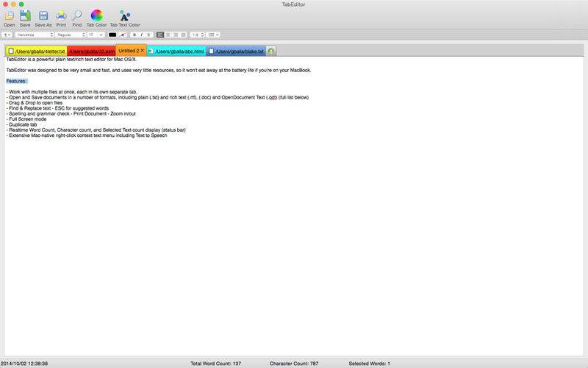588x368 pixels.
Task: Switch to the red 32.asm tab
Action: 91,51
